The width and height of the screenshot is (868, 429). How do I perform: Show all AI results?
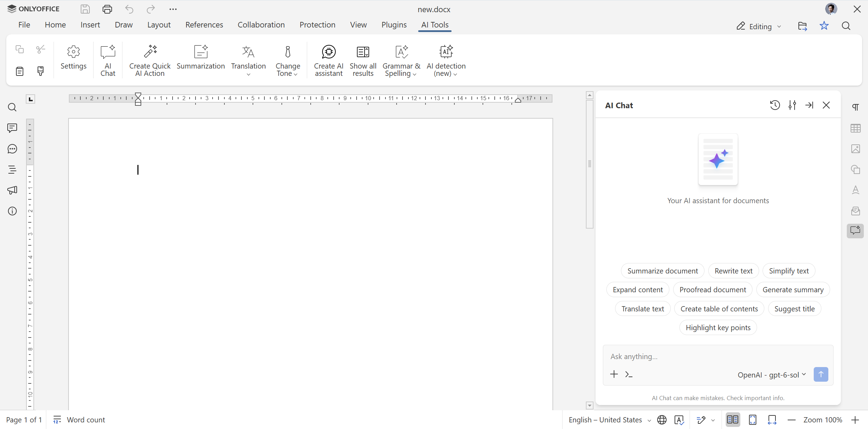pyautogui.click(x=363, y=60)
